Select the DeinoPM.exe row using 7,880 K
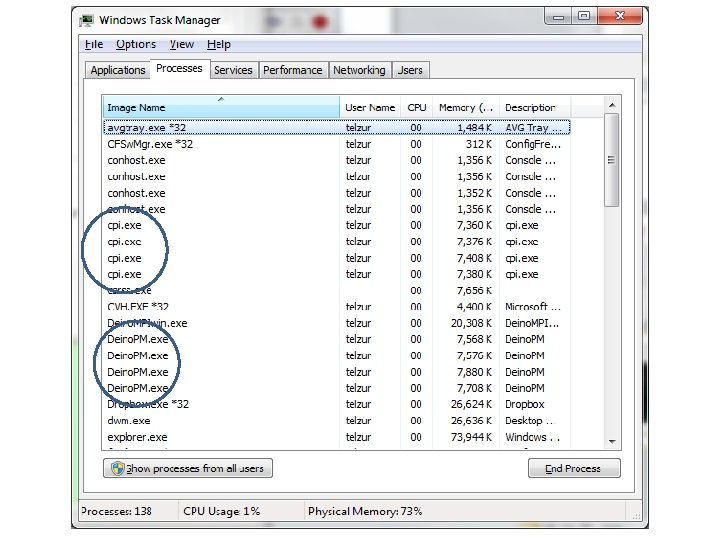720x540 pixels. [x=337, y=372]
